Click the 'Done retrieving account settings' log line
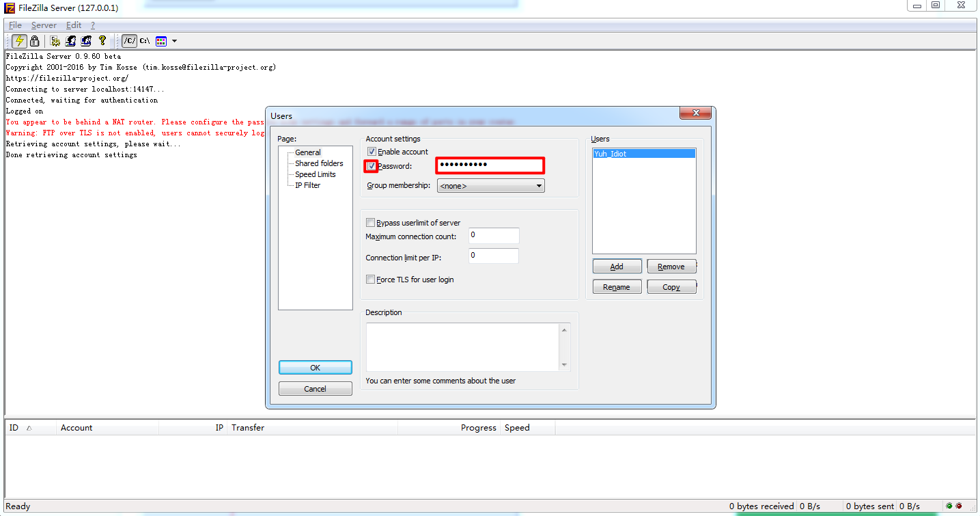The width and height of the screenshot is (980, 516). 72,155
